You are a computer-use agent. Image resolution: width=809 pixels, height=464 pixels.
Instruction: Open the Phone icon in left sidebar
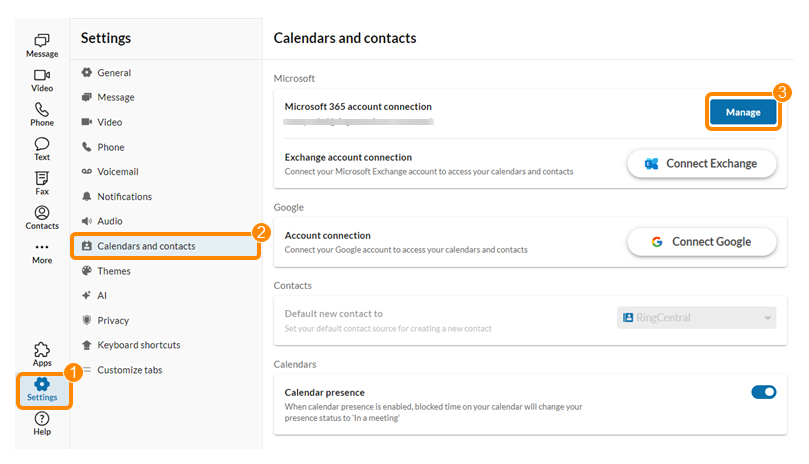pos(42,109)
